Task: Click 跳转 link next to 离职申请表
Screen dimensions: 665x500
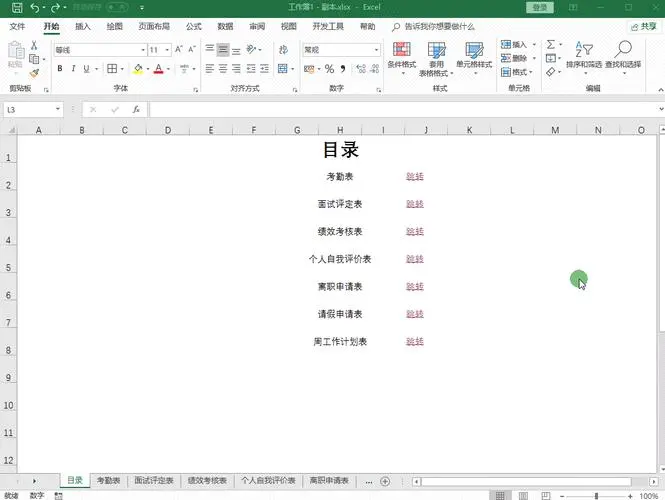Action: (x=415, y=287)
